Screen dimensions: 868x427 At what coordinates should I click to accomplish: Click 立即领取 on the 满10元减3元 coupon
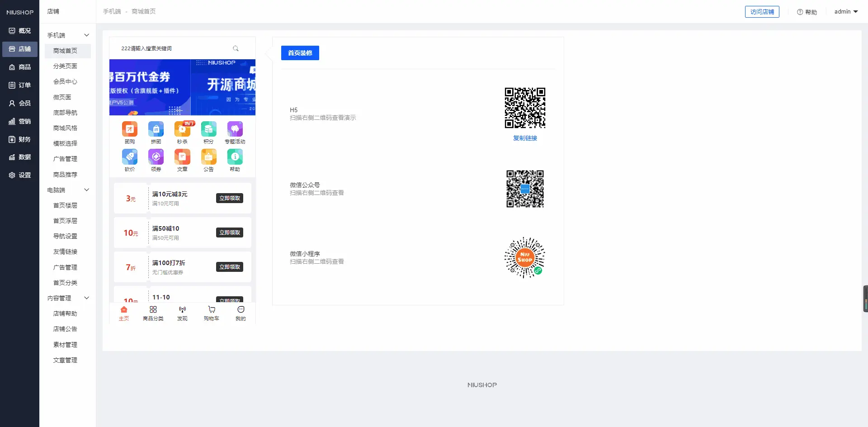(230, 198)
